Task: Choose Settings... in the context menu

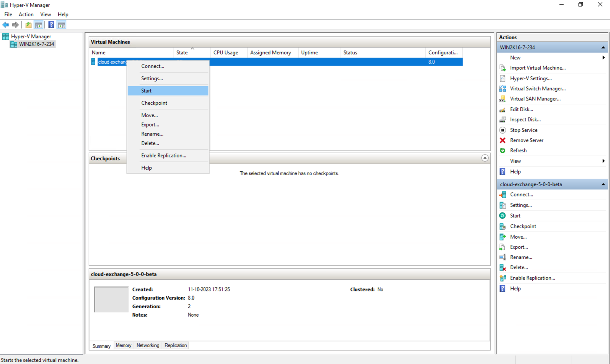Action: (x=168, y=79)
